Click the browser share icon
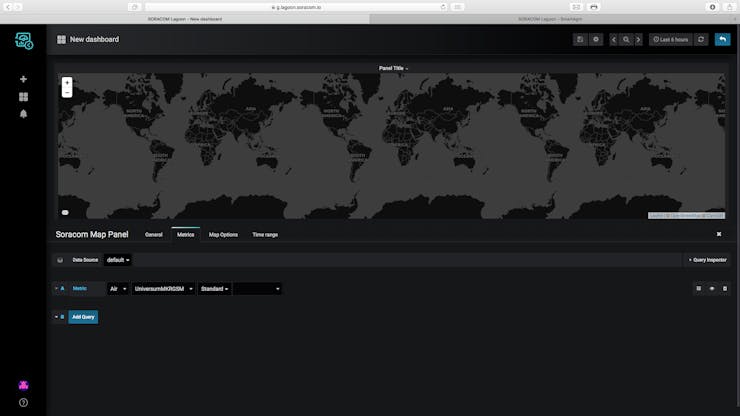Screen dimensions: 740x416 [x=729, y=7]
